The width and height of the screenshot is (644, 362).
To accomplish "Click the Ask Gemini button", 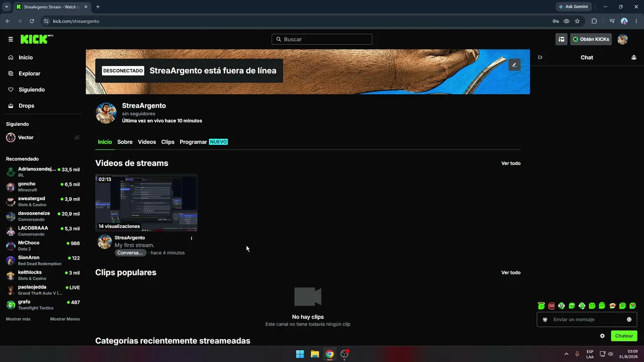I will (573, 7).
